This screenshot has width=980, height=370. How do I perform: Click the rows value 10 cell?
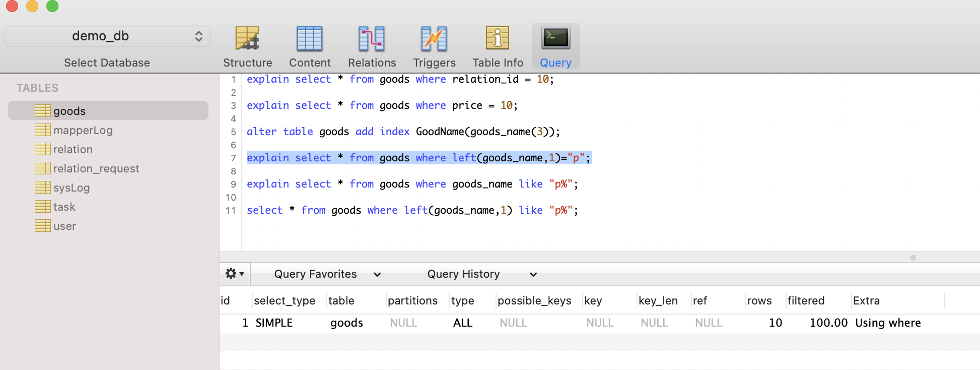click(x=776, y=323)
